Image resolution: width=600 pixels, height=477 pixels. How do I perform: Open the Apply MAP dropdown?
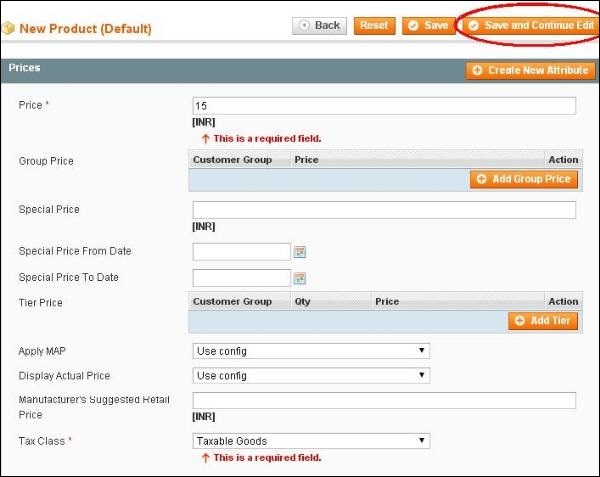(311, 351)
